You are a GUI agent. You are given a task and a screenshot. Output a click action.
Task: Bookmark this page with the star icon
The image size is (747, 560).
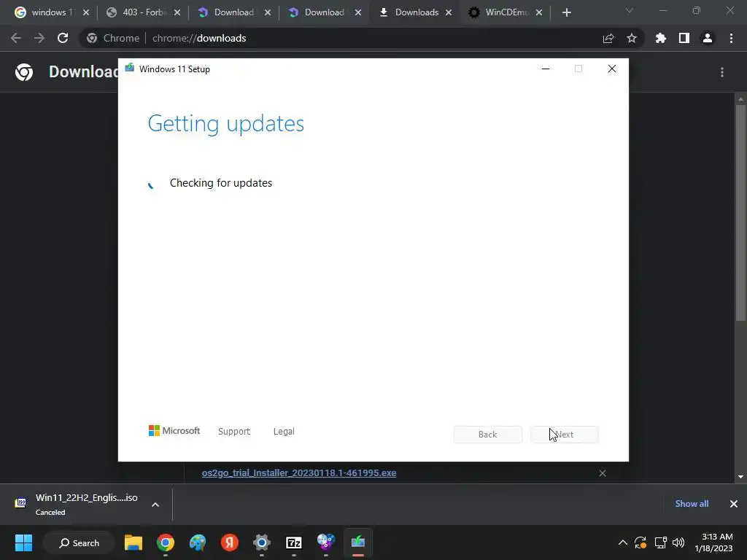tap(631, 38)
